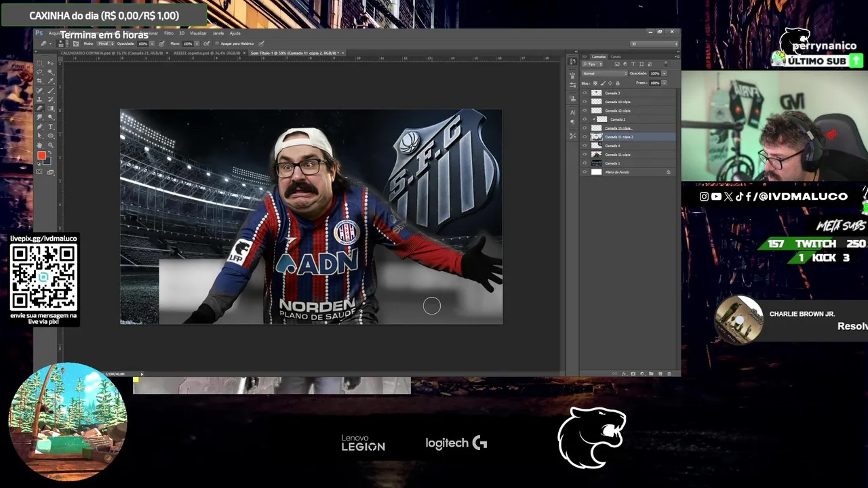Open the Filtro menu
The height and width of the screenshot is (488, 868).
click(169, 33)
